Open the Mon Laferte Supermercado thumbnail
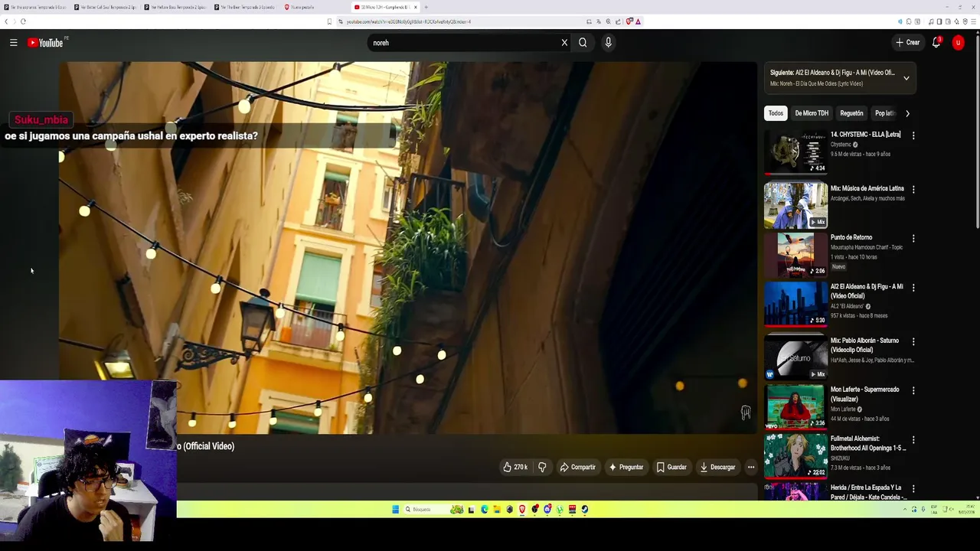Viewport: 980px width, 551px height. (795, 406)
